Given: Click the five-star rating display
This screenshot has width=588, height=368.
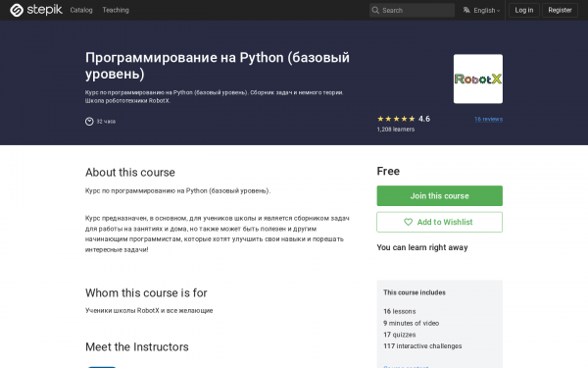Looking at the screenshot, I should pos(396,119).
